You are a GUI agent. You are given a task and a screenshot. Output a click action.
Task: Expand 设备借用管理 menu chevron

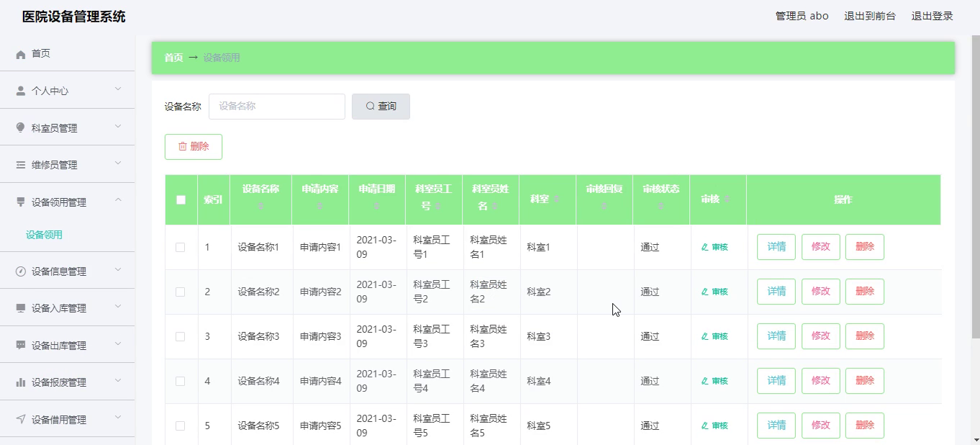pyautogui.click(x=118, y=418)
